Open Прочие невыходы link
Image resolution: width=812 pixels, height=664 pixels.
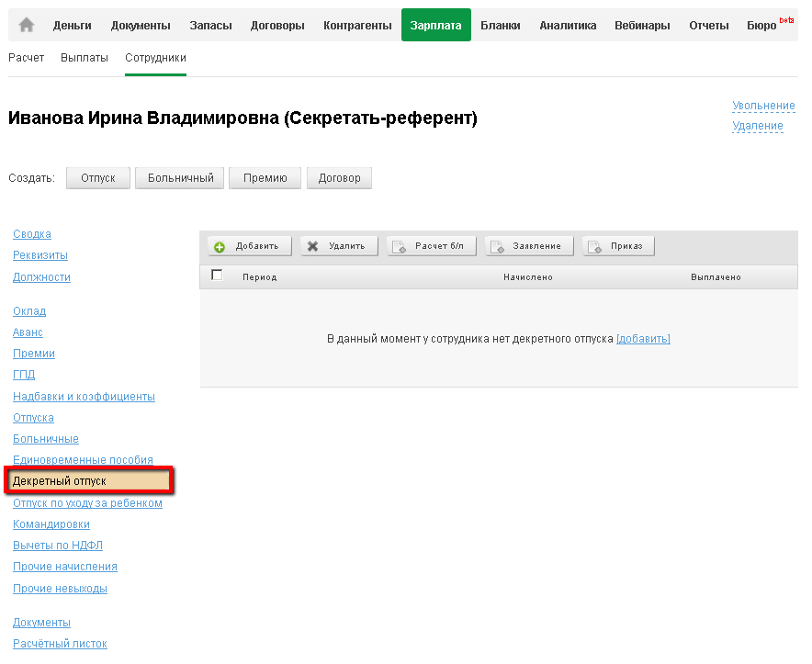[60, 589]
